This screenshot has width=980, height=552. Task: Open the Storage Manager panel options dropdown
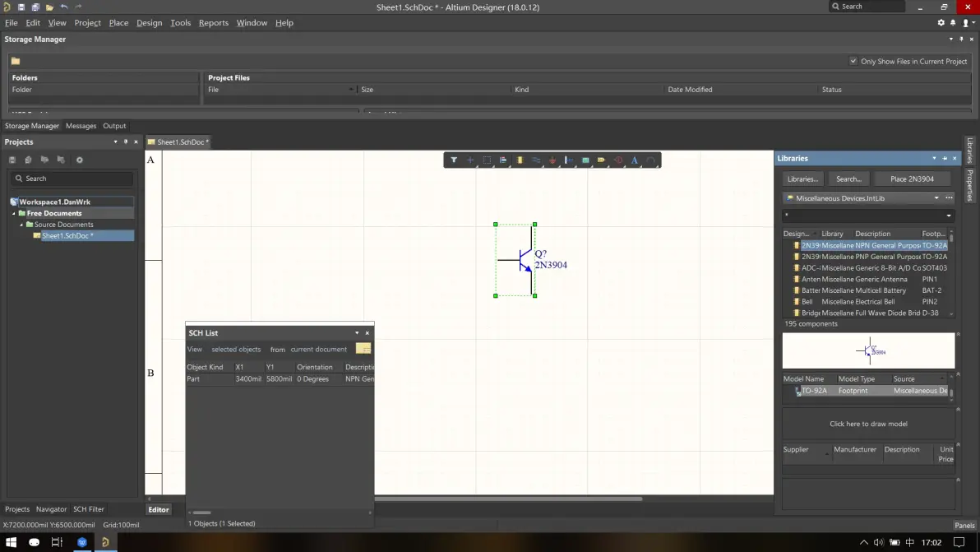click(x=951, y=39)
